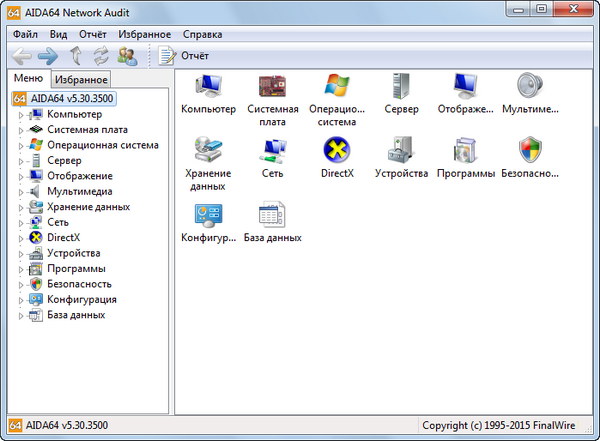Screen dimensions: 600x441
Task: Select Операционная система in the tree
Action: coord(102,145)
